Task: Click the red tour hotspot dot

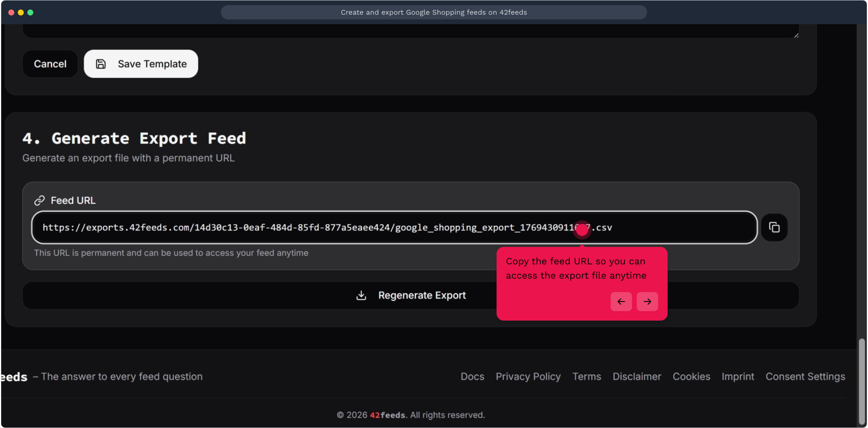Action: [x=582, y=229]
